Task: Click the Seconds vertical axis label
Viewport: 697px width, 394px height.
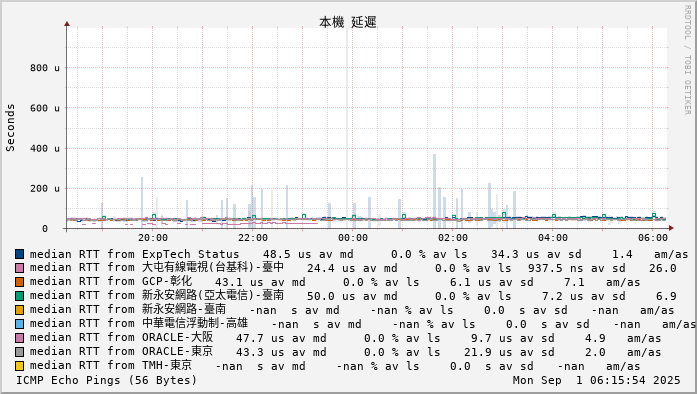Action: [10, 128]
